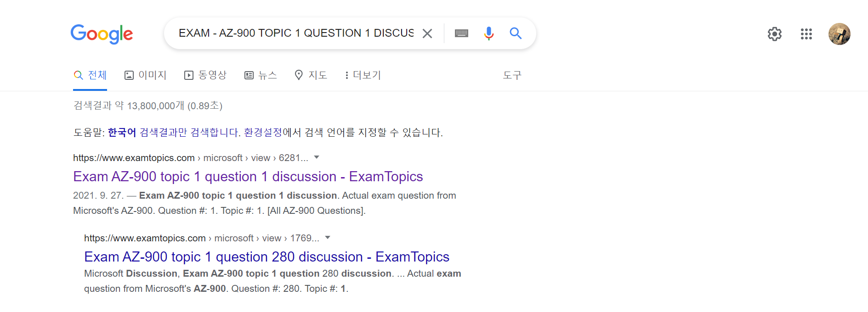Click the result count text 13,800,000개
Image resolution: width=868 pixels, height=312 pixels.
click(x=155, y=106)
